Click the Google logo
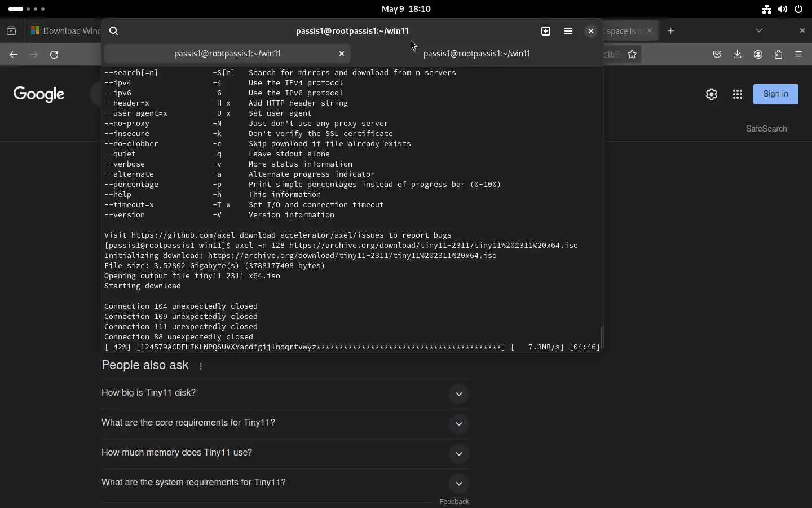This screenshot has height=508, width=812. (x=39, y=94)
